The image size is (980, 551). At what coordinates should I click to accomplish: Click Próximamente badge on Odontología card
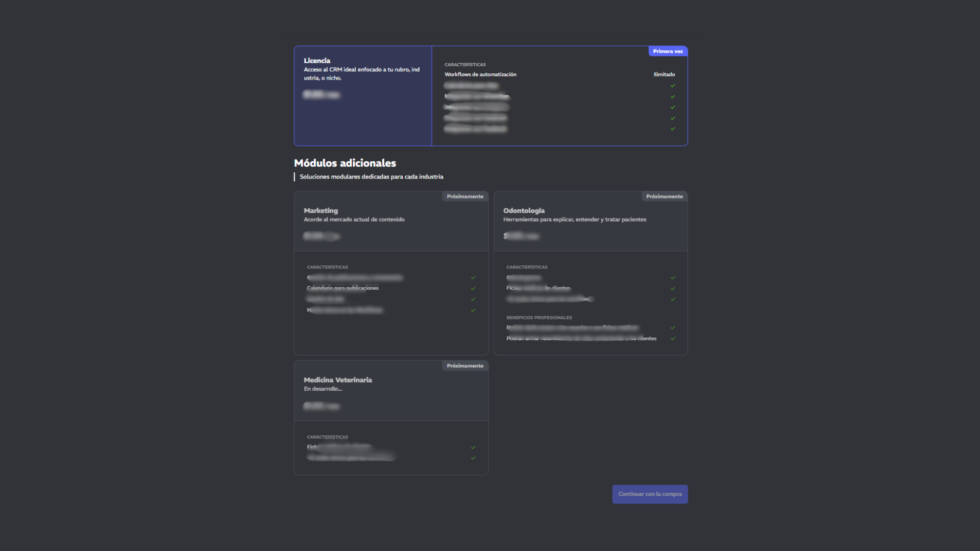coord(664,196)
